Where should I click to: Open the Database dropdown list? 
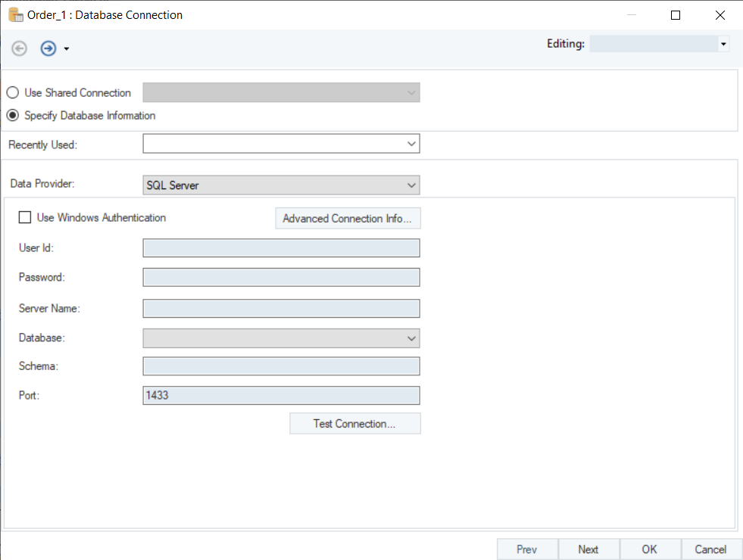point(411,338)
